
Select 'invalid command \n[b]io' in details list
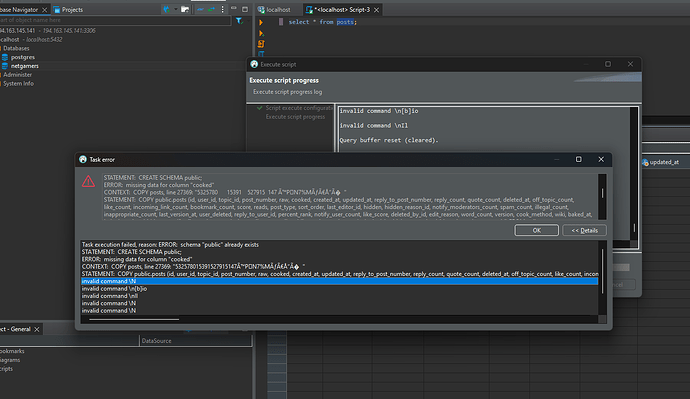point(114,289)
